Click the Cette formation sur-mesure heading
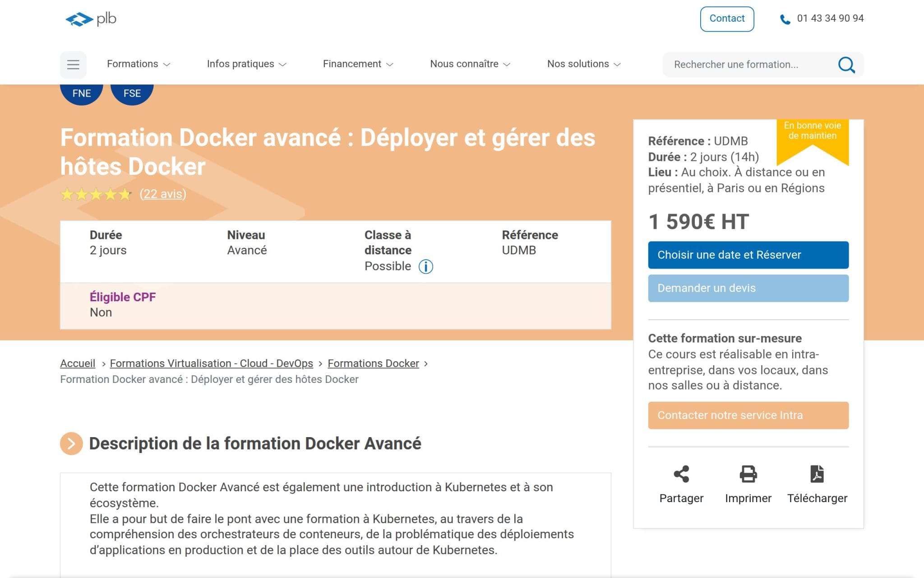Image resolution: width=924 pixels, height=578 pixels. (x=725, y=338)
